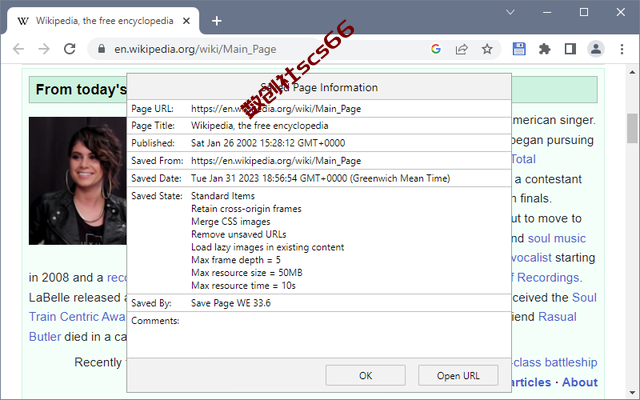
Task: Follow the 'Recordings' link
Action: click(x=548, y=278)
